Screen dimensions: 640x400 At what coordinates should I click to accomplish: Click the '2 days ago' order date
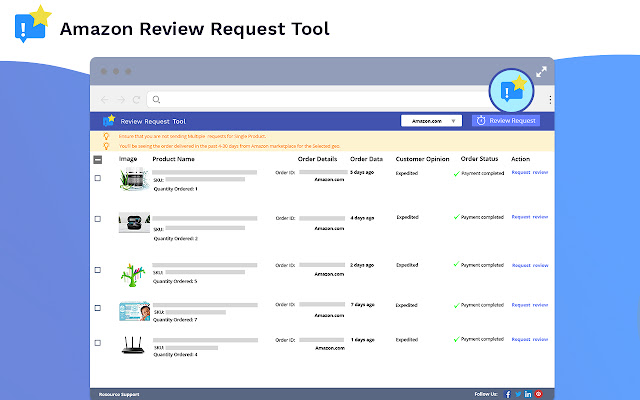tap(362, 265)
